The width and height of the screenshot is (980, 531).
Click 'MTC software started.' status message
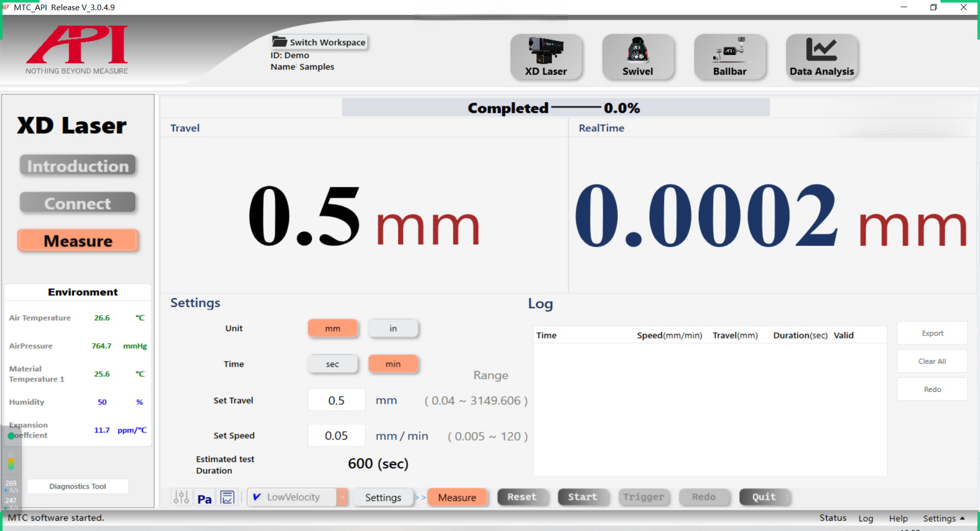56,518
